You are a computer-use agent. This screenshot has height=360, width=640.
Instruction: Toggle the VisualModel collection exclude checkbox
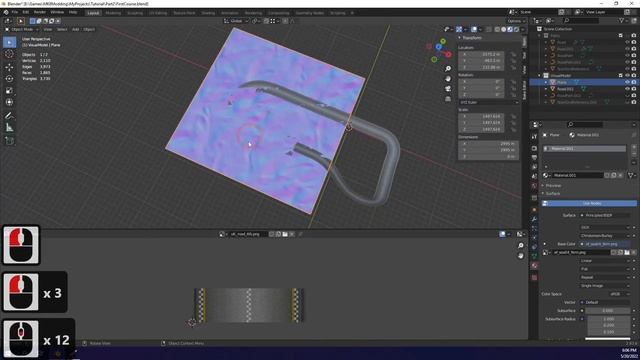(621, 76)
